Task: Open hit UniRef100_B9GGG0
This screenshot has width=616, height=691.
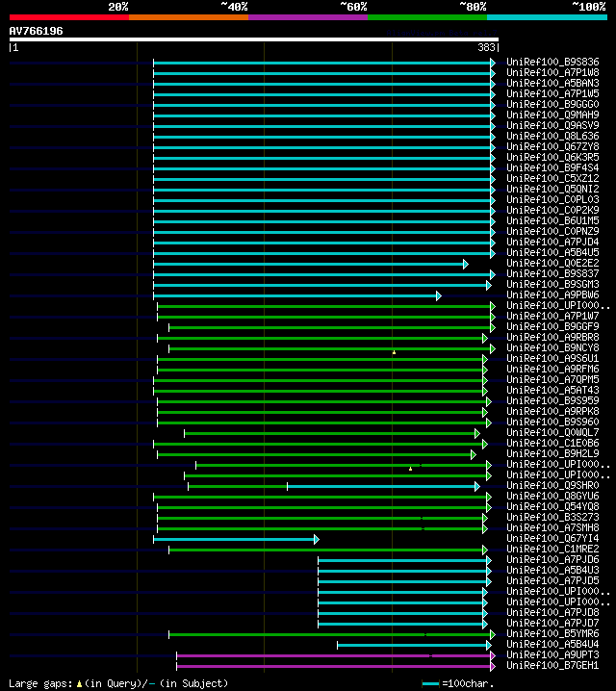Action: [552, 105]
